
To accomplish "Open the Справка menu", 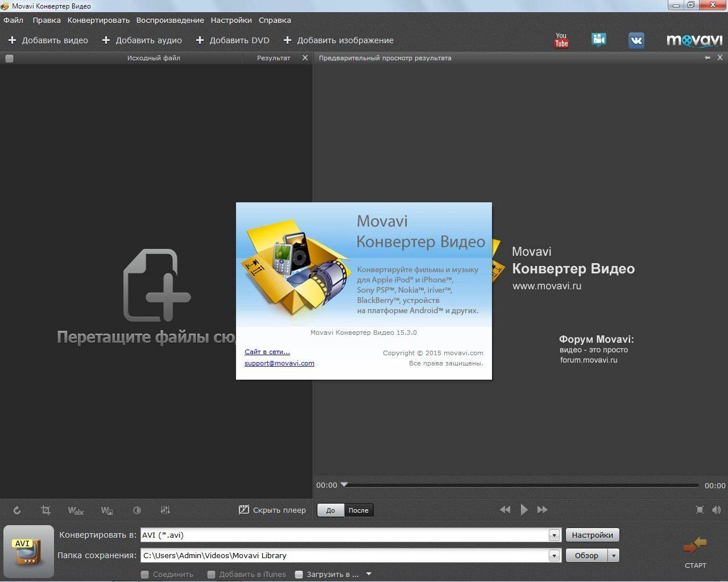I will (275, 20).
